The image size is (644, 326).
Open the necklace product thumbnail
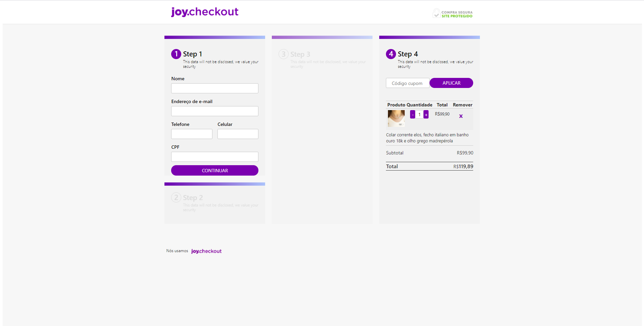point(396,119)
